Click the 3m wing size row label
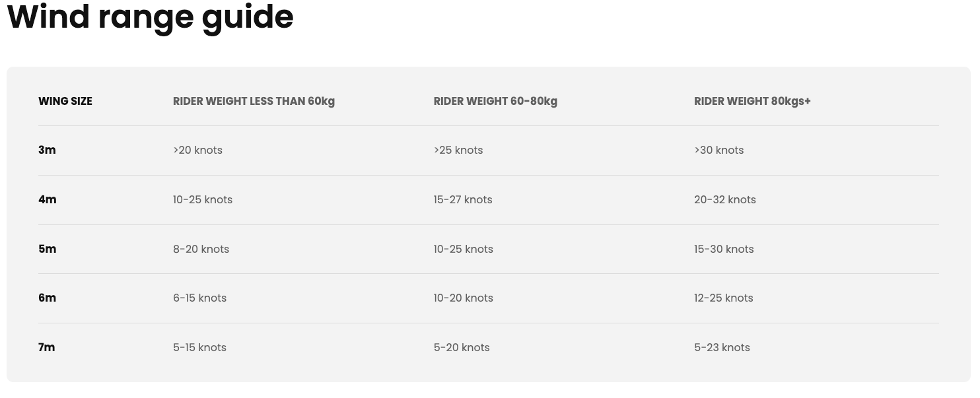 point(47,150)
